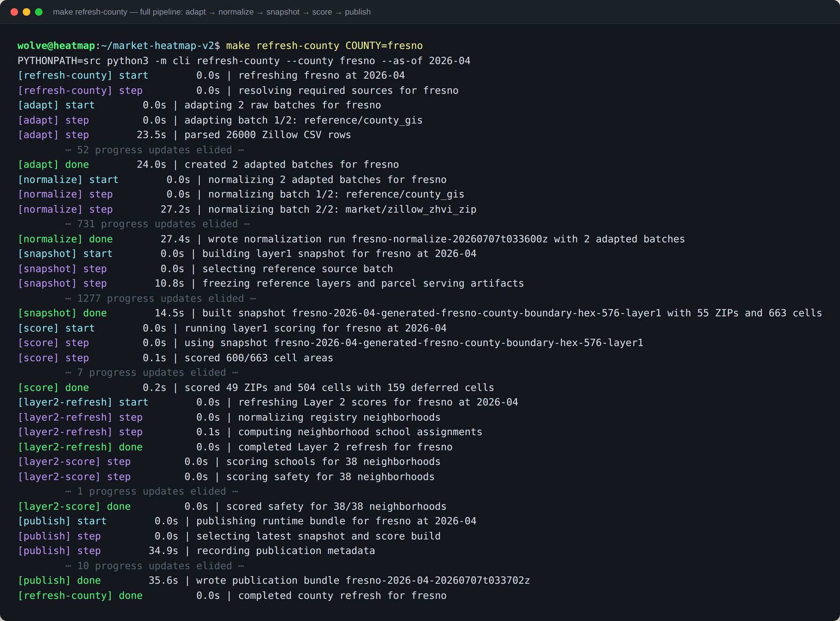Viewport: 840px width, 621px height.
Task: Click the '52 progress updates elided' line
Action: pyautogui.click(x=154, y=150)
